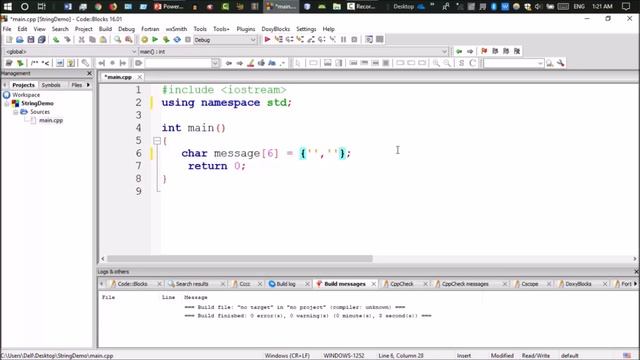The height and width of the screenshot is (360, 640).
Task: Click the Save file icon
Action: point(31,40)
